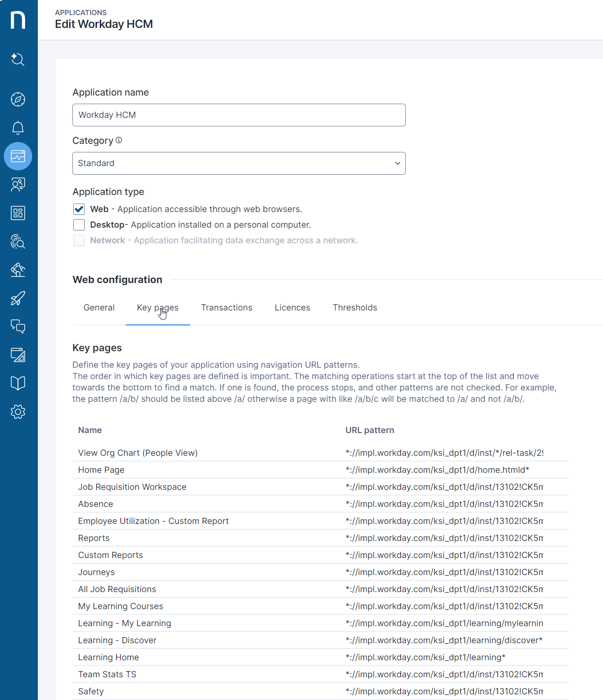
Task: Select the My Learning Courses name
Action: pos(121,606)
